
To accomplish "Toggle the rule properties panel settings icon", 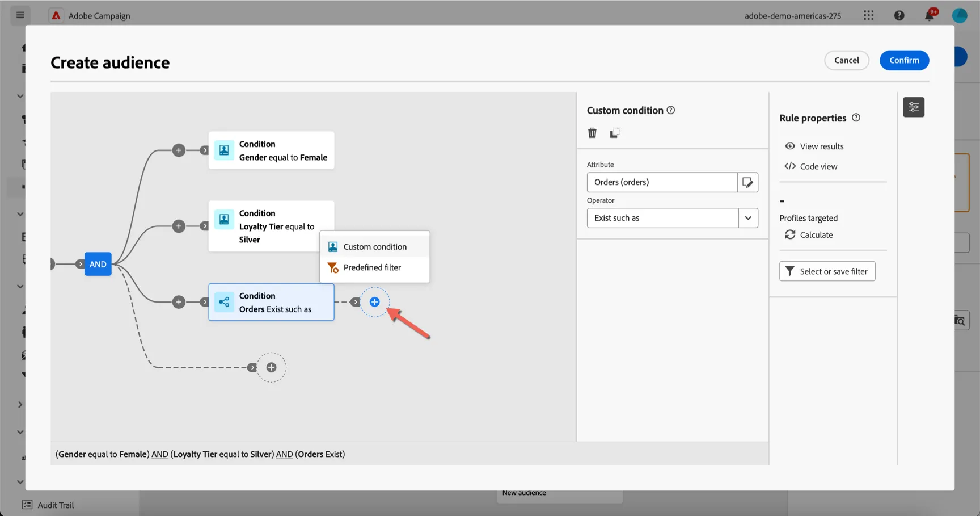I will (914, 107).
